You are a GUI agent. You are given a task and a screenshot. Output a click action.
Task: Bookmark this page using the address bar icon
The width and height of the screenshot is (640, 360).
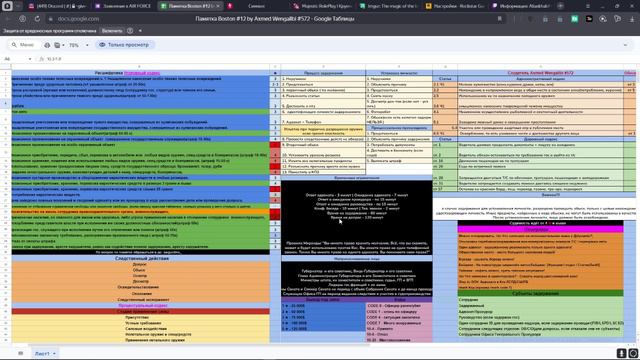pos(500,19)
